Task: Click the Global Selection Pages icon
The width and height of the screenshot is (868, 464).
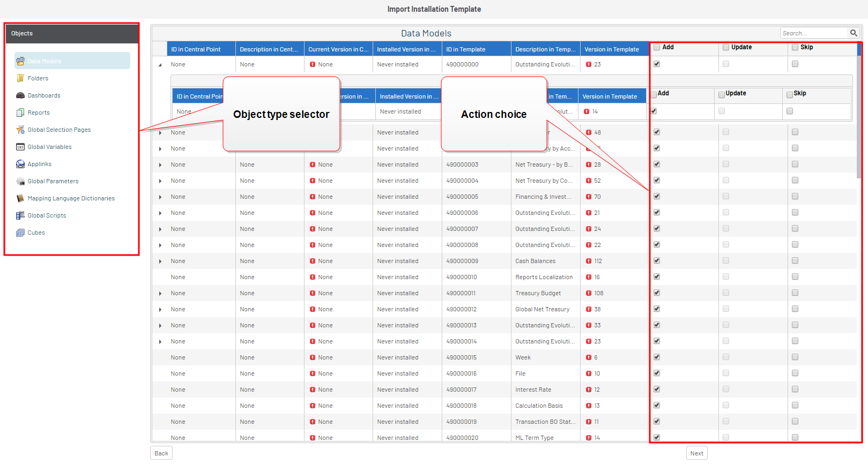Action: [x=20, y=130]
